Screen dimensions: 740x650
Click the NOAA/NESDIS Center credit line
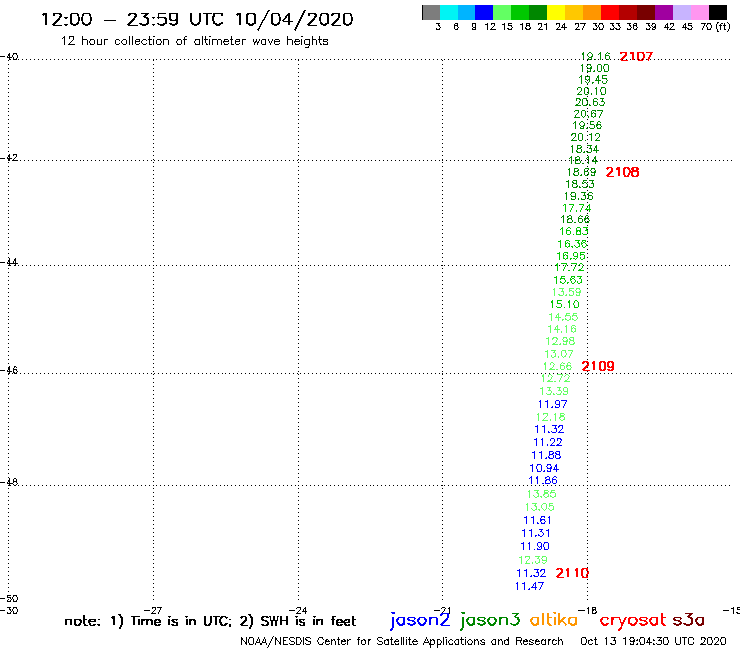tap(402, 642)
